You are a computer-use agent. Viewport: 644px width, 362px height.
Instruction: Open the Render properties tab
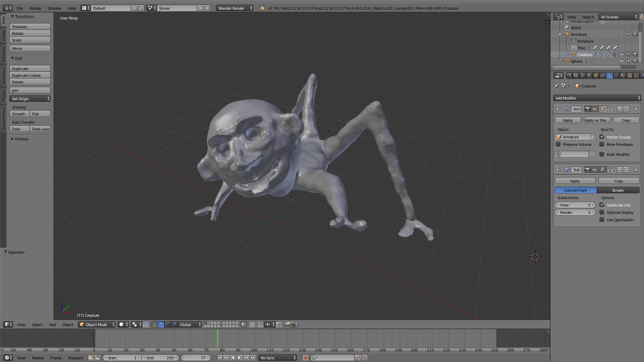569,75
